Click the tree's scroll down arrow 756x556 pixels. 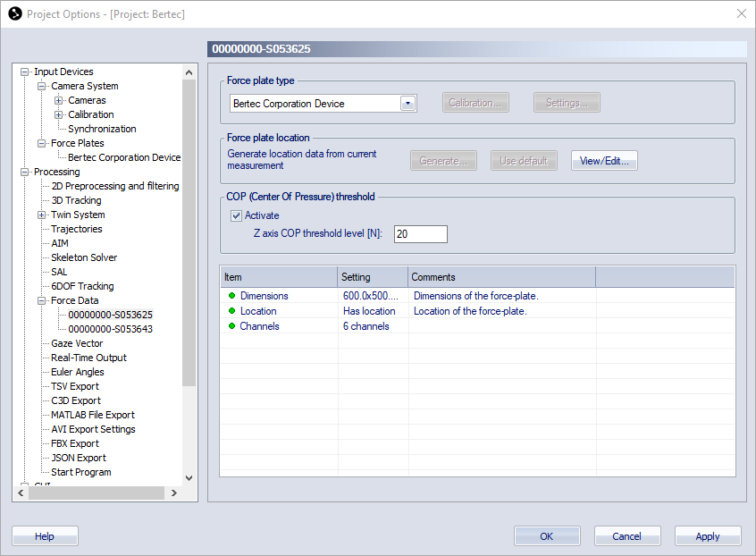[189, 478]
